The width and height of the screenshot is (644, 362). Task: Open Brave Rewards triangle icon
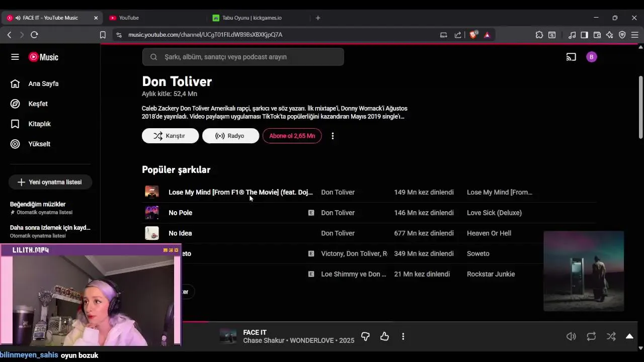tap(487, 35)
